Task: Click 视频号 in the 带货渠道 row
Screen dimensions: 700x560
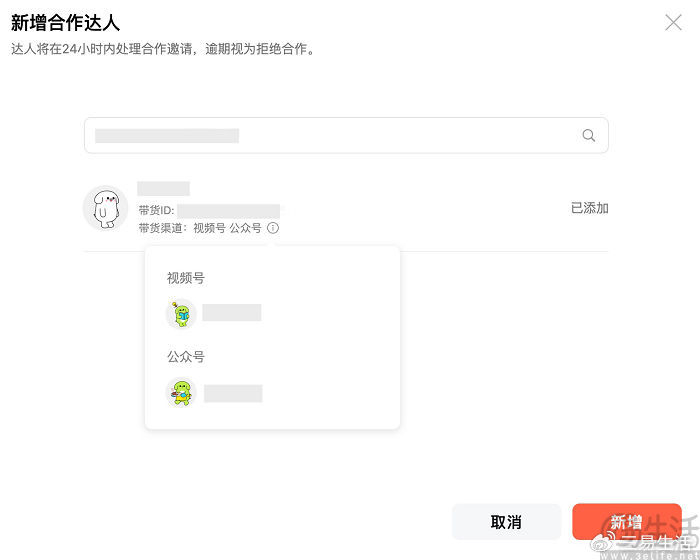Action: point(209,228)
